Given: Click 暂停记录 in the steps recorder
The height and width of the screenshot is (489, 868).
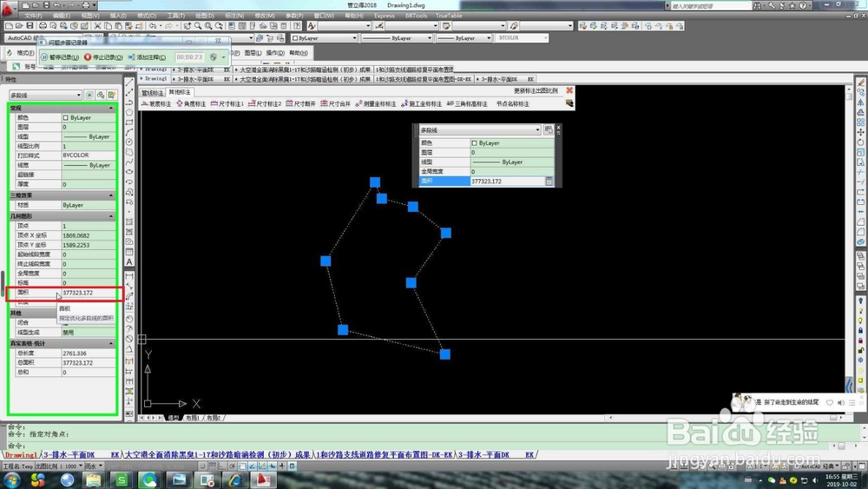Looking at the screenshot, I should 60,57.
